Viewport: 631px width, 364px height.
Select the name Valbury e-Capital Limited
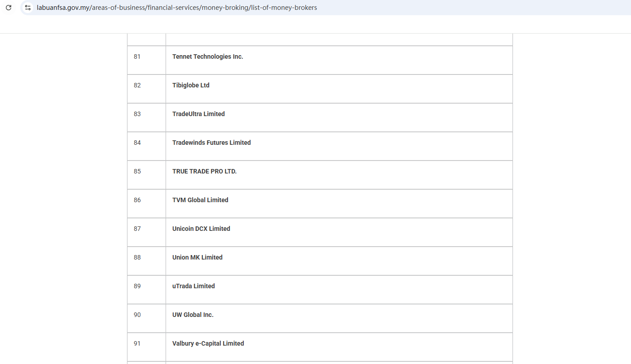click(208, 343)
